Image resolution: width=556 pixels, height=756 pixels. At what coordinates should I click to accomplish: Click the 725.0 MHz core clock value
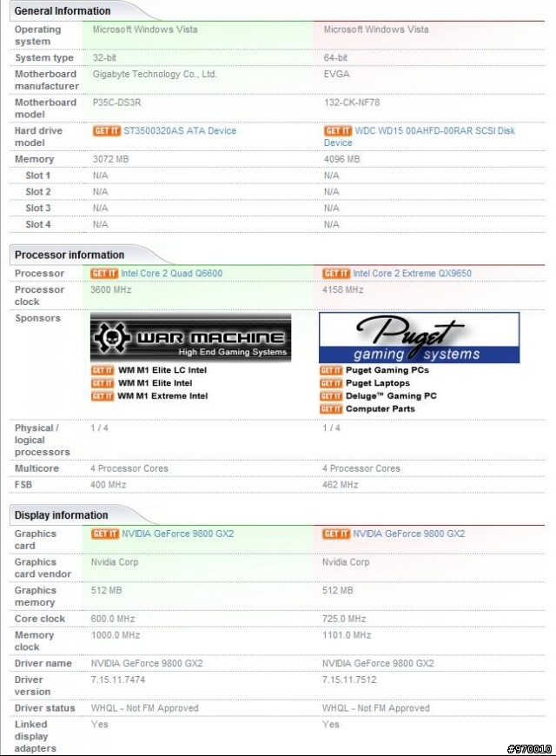(344, 619)
